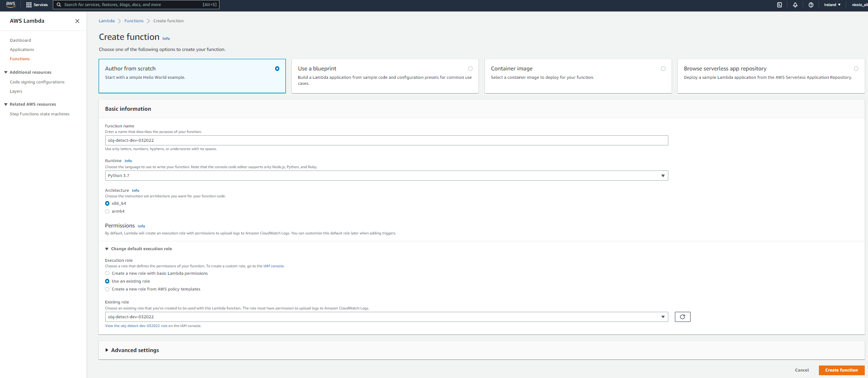Refresh the existing role list
868x378 pixels.
click(x=683, y=317)
